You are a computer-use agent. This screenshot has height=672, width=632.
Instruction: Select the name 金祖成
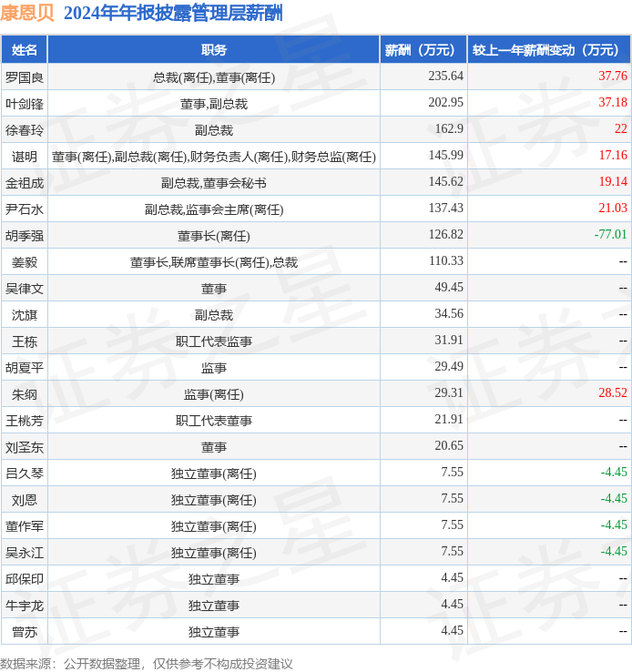pyautogui.click(x=25, y=183)
